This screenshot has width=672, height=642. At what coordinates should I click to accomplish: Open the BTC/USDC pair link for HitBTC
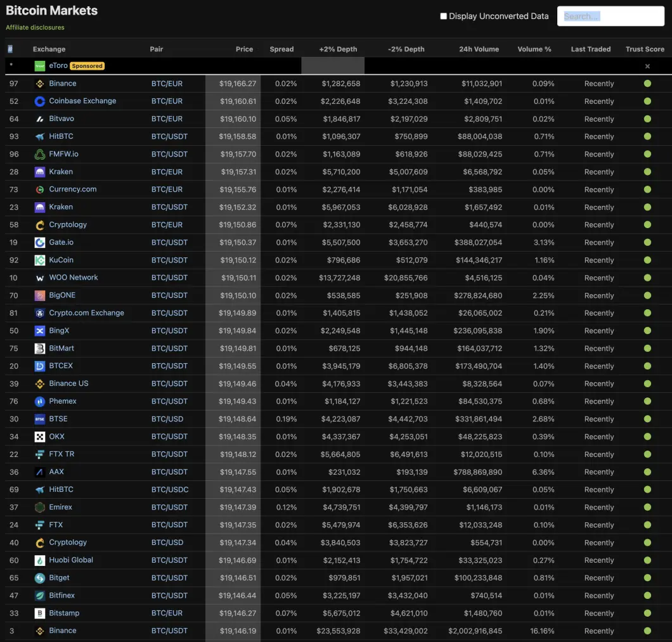point(170,490)
